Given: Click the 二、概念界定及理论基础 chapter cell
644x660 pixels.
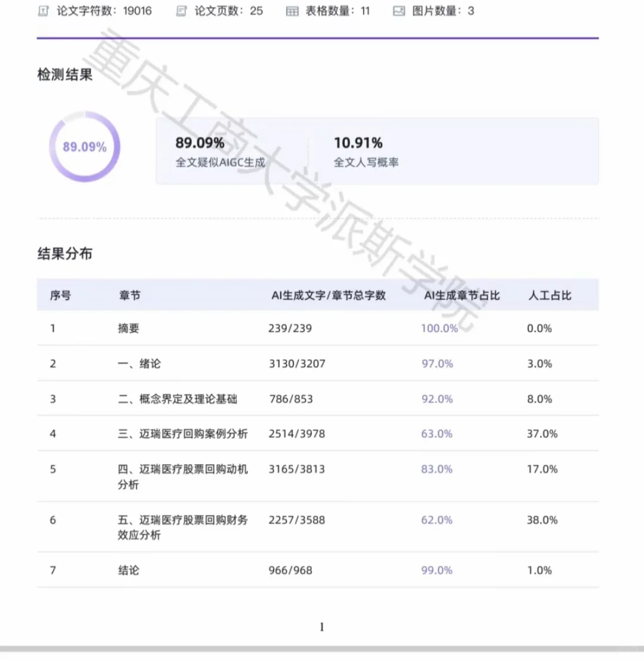Looking at the screenshot, I should point(178,399).
